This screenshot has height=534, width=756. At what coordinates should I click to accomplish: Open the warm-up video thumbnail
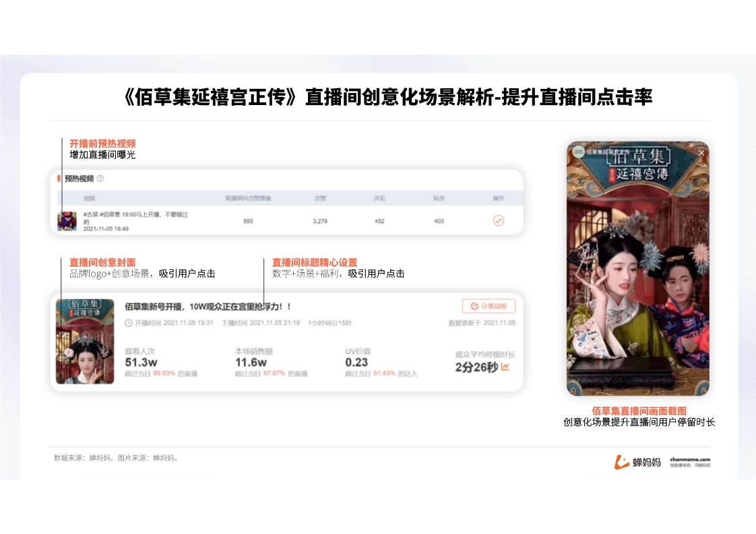67,222
